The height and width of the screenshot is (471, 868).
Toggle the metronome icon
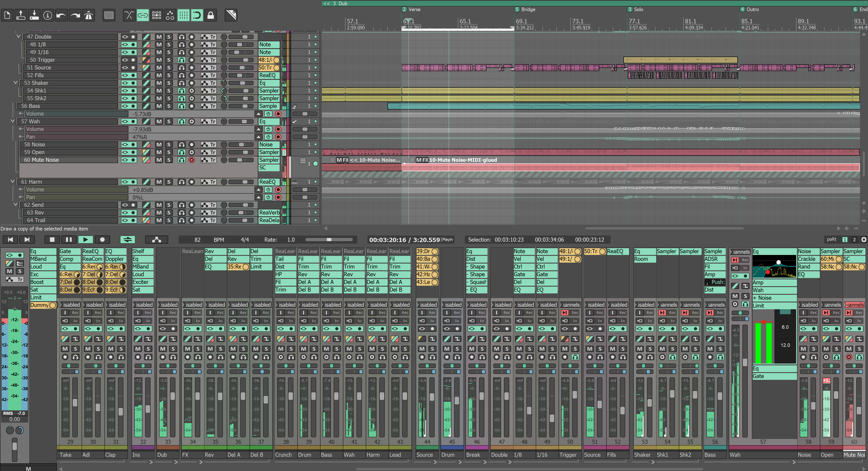pyautogui.click(x=88, y=15)
